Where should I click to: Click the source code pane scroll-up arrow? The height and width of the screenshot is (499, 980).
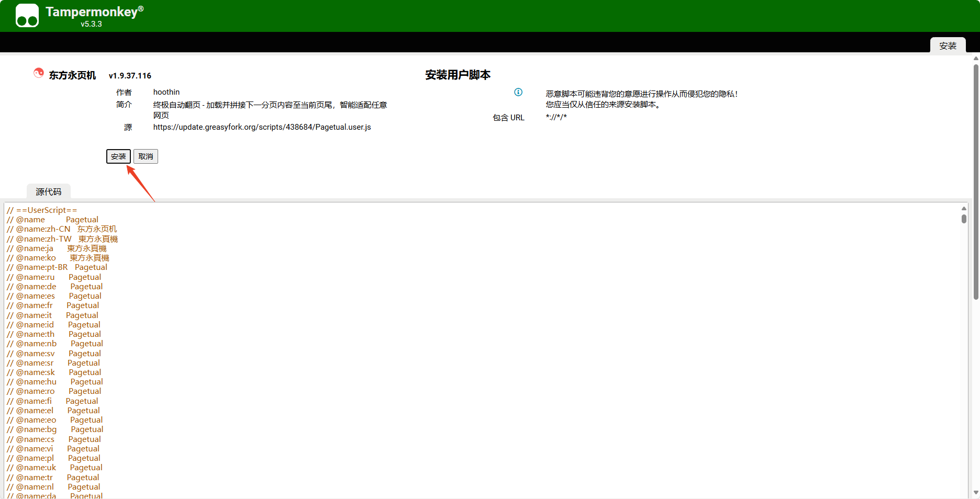(964, 208)
